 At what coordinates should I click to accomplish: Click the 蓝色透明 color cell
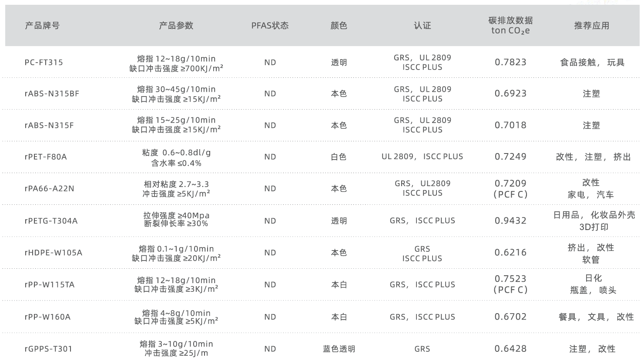339,349
